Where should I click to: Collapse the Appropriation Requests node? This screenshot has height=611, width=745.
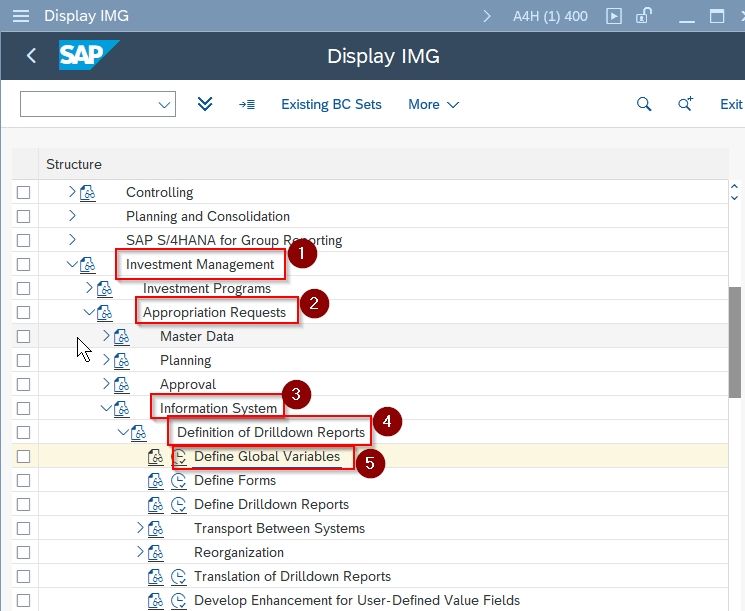pyautogui.click(x=89, y=312)
